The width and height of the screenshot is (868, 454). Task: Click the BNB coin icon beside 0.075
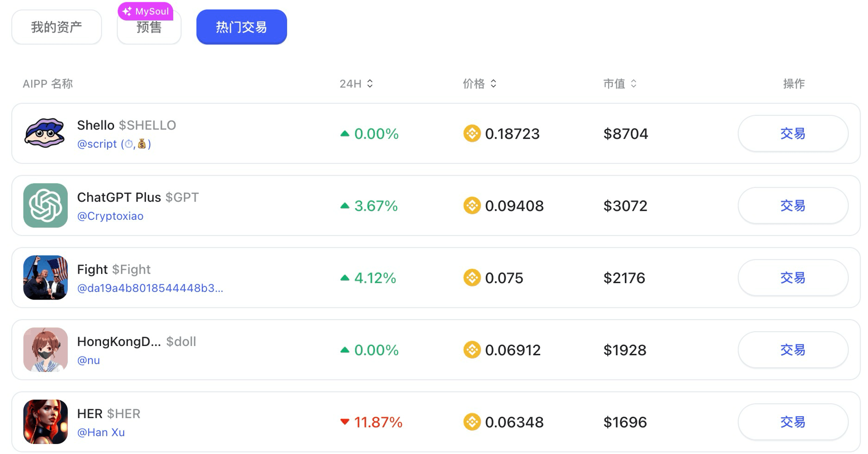point(472,278)
